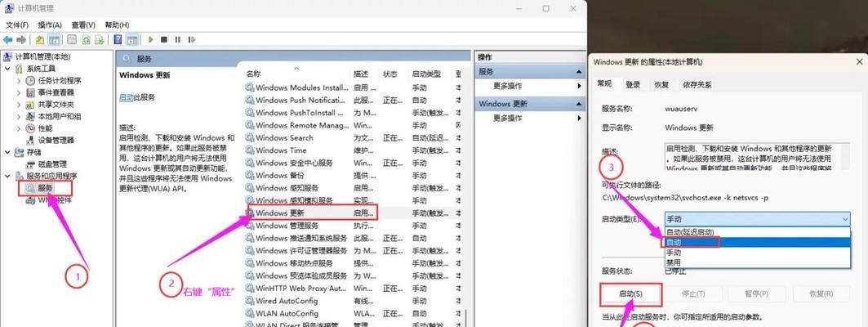This screenshot has height=327, width=868.
Task: Click the 暂停(P) button
Action: click(756, 293)
